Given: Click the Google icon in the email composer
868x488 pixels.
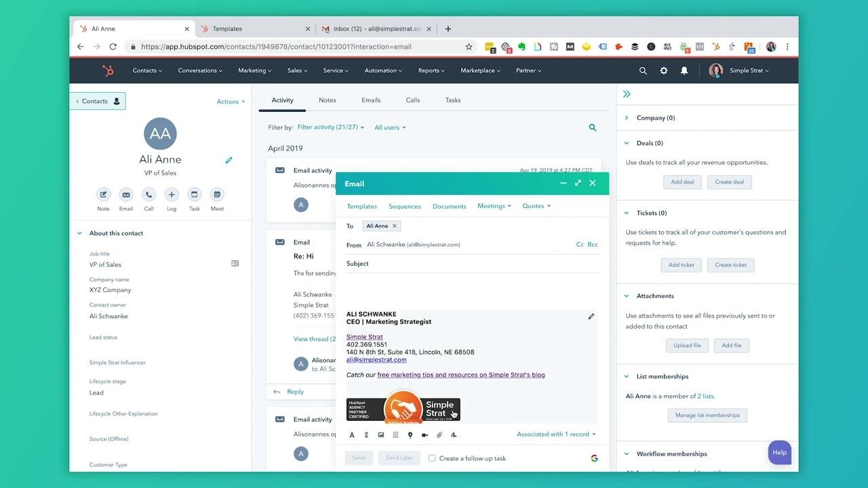Looking at the screenshot, I should [595, 458].
